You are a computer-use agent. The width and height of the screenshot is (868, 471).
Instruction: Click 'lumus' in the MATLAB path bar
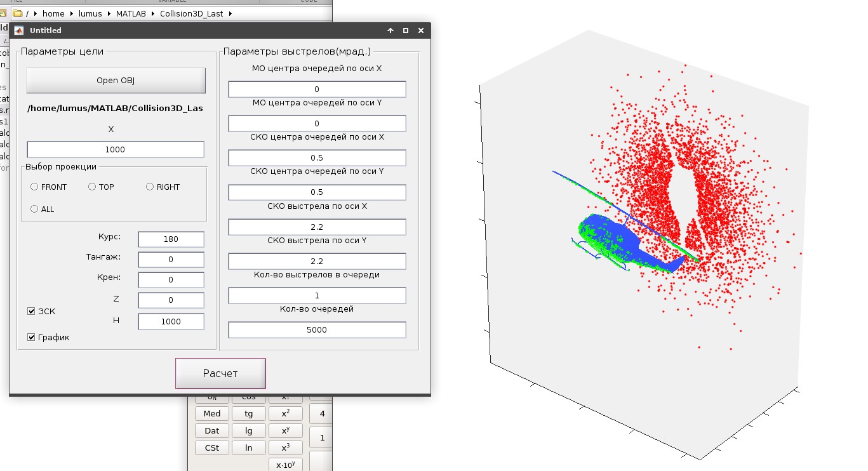90,13
